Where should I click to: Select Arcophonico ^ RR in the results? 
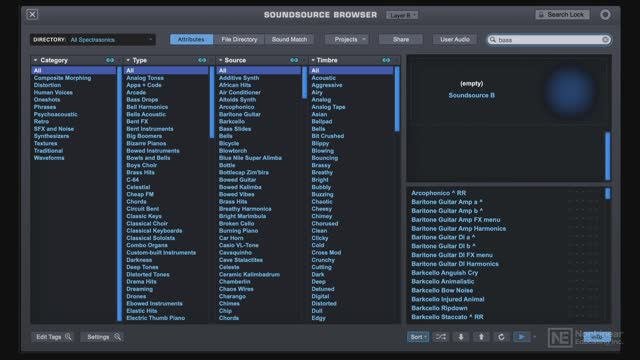coord(439,193)
